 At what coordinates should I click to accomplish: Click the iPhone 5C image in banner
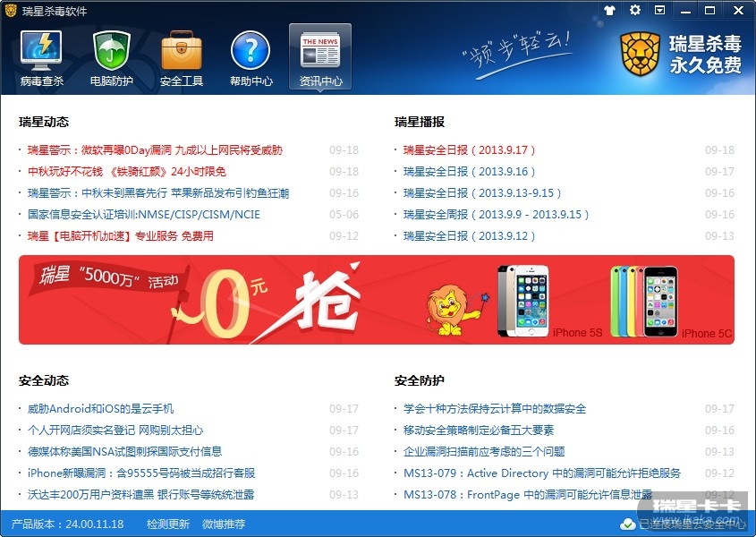coord(644,301)
